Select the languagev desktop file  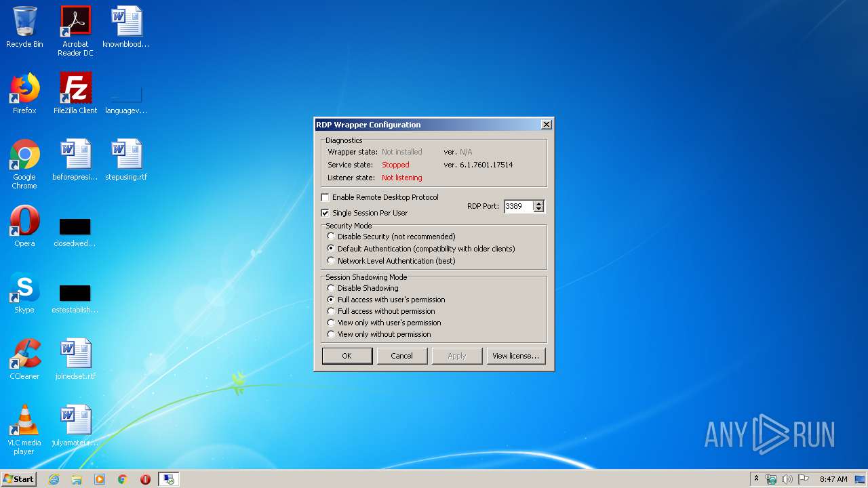coord(126,99)
